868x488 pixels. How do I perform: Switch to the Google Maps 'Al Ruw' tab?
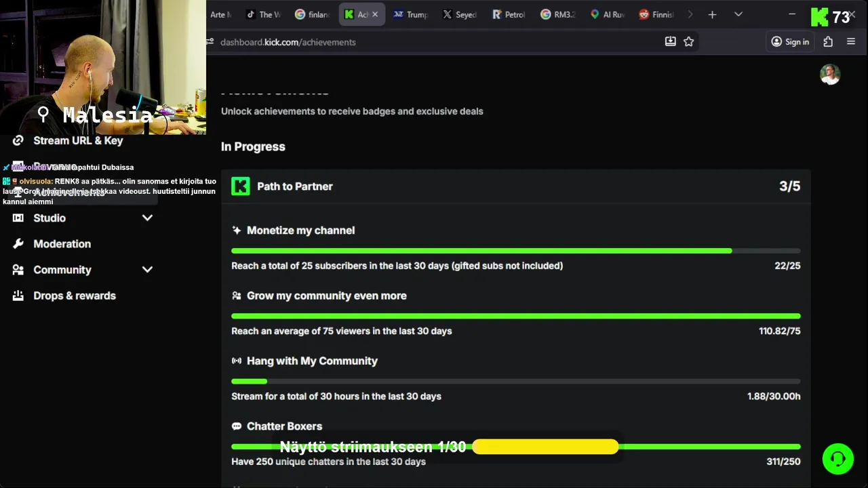(608, 14)
